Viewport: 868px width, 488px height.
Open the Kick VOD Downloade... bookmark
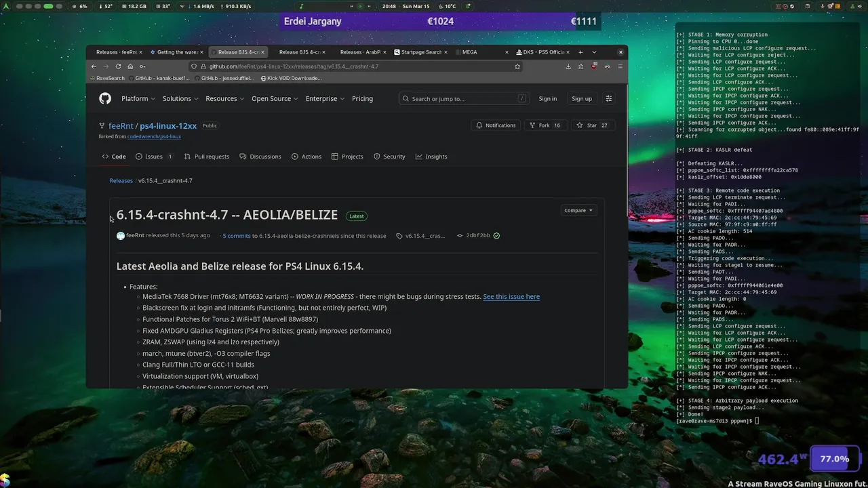(291, 78)
